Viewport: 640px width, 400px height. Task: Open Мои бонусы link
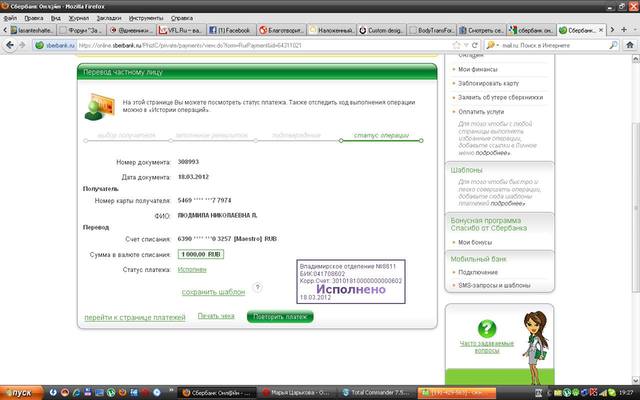click(x=475, y=242)
